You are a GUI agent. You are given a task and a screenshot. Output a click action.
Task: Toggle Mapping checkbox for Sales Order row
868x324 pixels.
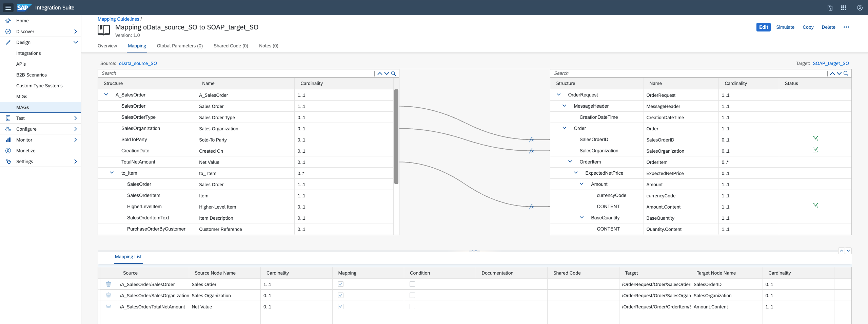click(x=341, y=284)
